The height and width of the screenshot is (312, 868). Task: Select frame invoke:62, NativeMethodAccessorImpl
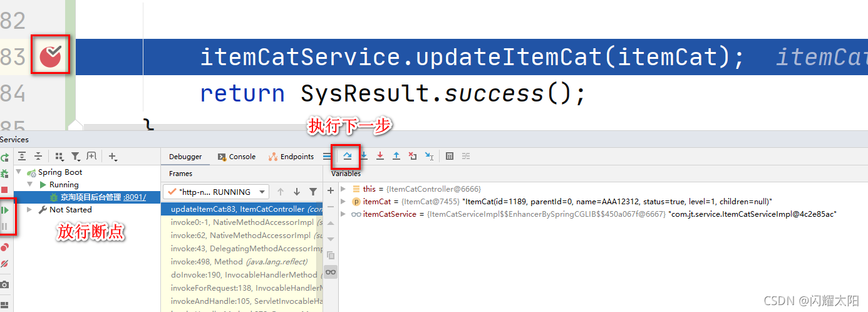coord(242,236)
